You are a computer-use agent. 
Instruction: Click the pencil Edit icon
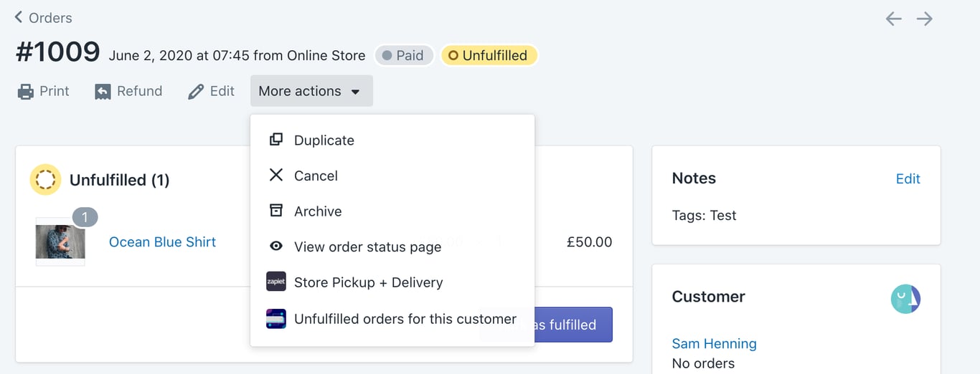point(196,92)
